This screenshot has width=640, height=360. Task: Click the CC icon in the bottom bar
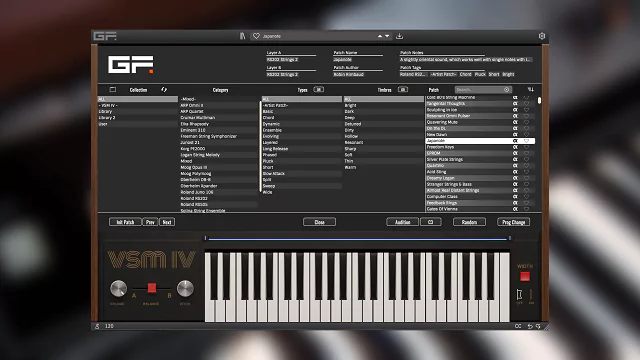pyautogui.click(x=518, y=326)
